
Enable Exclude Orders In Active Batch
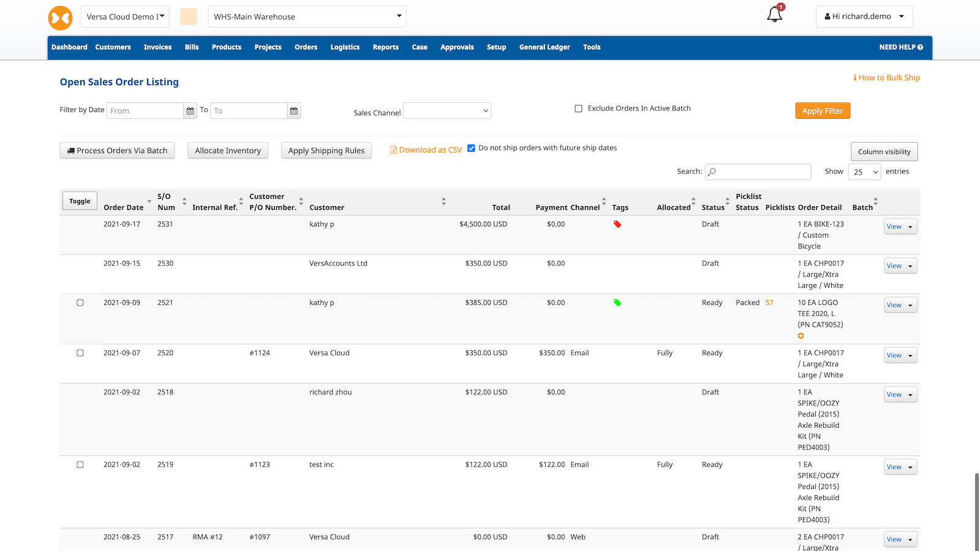coord(578,108)
